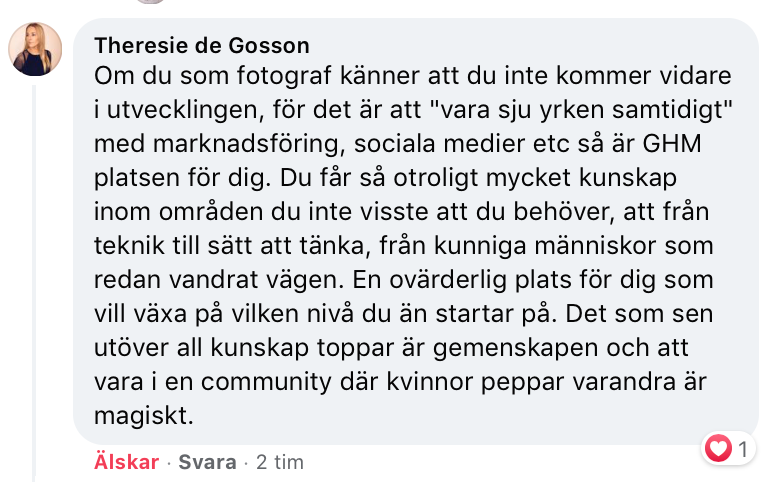
Task: Open Theresie de Gosson's profile picture
Action: coord(35,49)
